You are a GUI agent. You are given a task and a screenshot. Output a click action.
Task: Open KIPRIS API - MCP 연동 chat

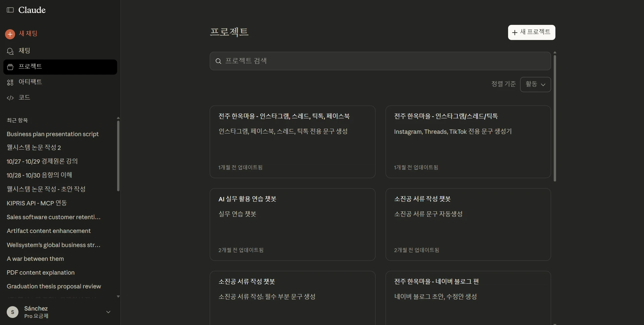(x=37, y=203)
